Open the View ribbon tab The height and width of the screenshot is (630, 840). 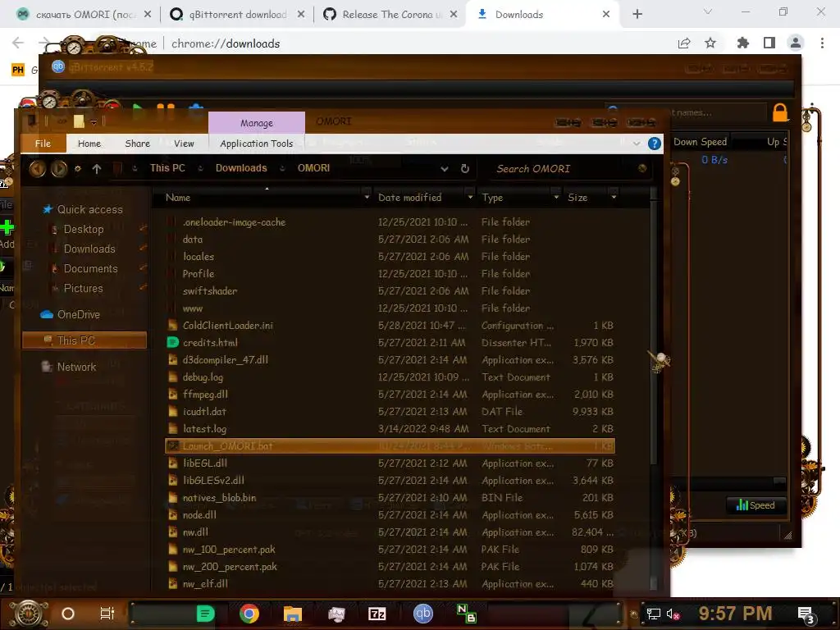[x=184, y=144]
